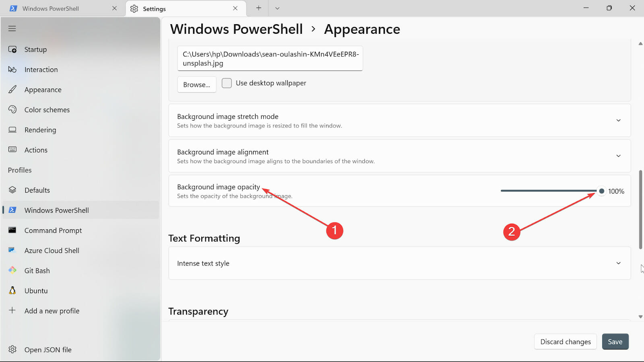Click the PowerShell icon in first tab
Image resolution: width=644 pixels, height=362 pixels.
tap(13, 8)
